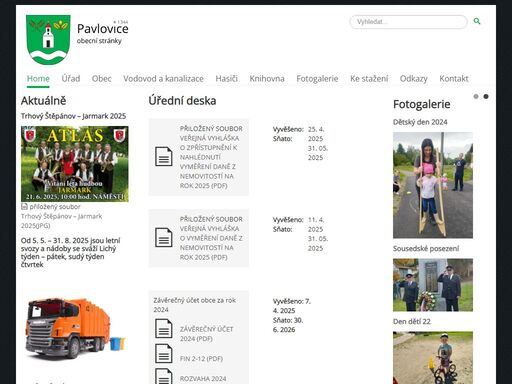Viewport: 512px width, 384px height.
Task: Open the Knihovna menu item
Action: [267, 79]
